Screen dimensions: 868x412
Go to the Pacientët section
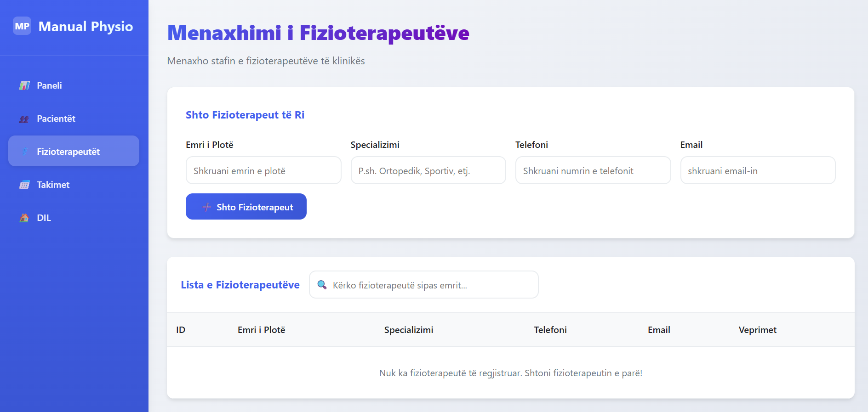tap(56, 119)
